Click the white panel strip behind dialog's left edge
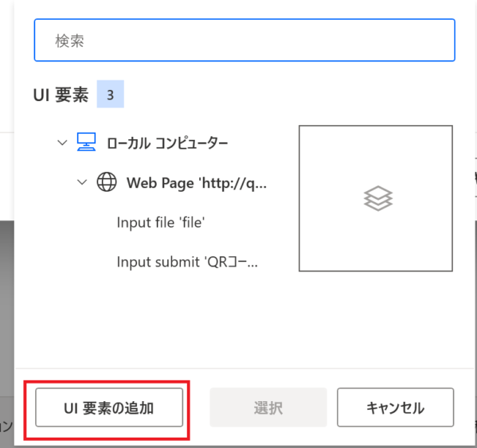Image resolution: width=477 pixels, height=448 pixels. point(6,177)
